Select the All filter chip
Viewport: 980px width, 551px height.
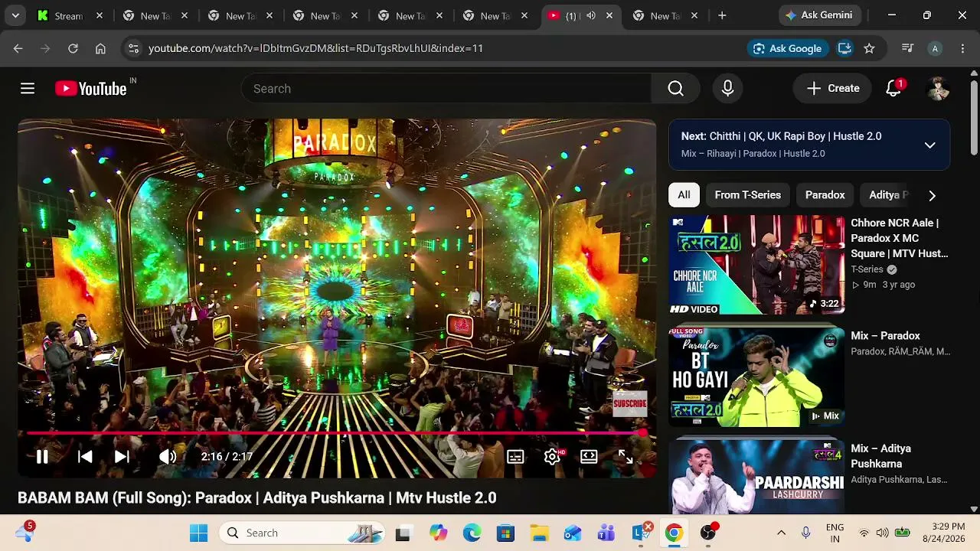point(684,195)
